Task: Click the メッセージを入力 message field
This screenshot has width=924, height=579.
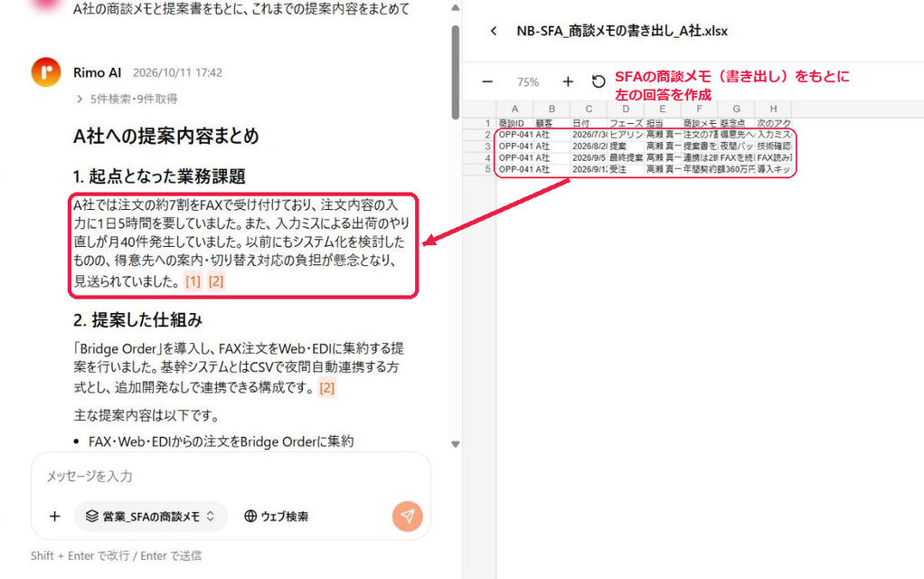Action: pyautogui.click(x=231, y=476)
